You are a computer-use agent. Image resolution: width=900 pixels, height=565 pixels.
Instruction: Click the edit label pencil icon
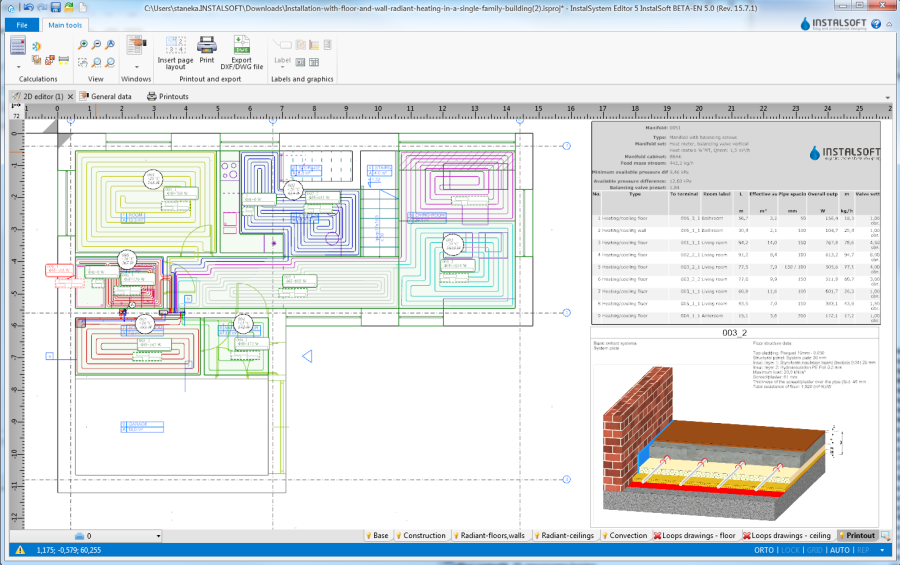point(301,45)
